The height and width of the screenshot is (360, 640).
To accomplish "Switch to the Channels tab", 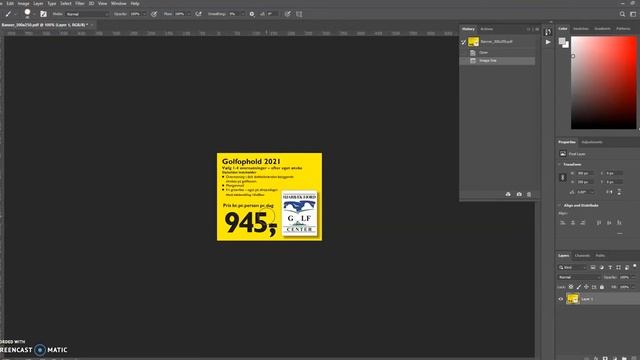I will 582,256.
